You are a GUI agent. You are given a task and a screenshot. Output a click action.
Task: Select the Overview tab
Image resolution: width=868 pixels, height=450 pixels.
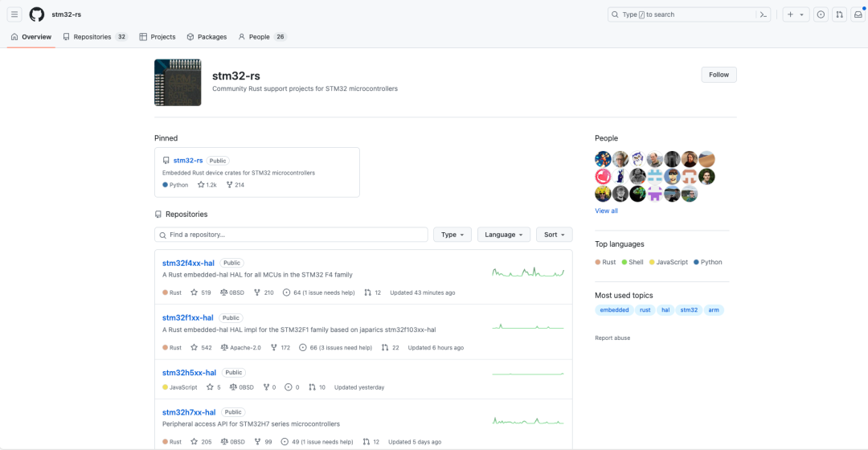click(x=31, y=37)
